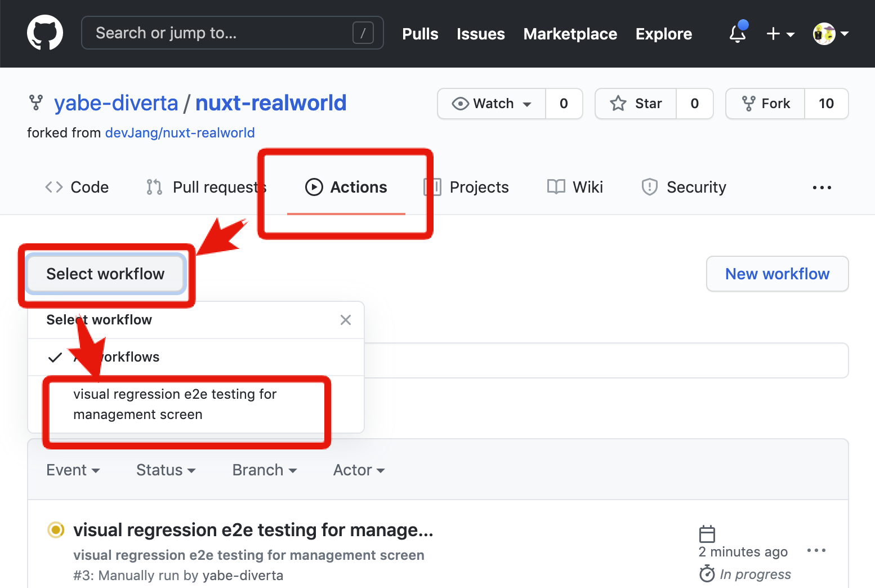Screen dimensions: 875x588
Task: Open the in-progress workflow run title
Action: point(253,530)
